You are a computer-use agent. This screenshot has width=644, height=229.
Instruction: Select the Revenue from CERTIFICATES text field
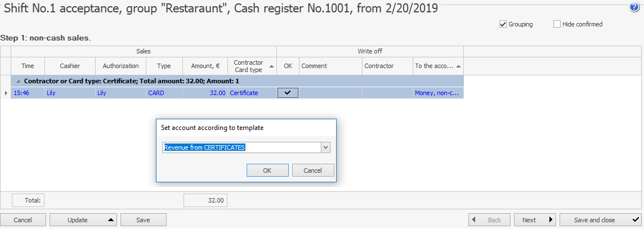[x=240, y=147]
